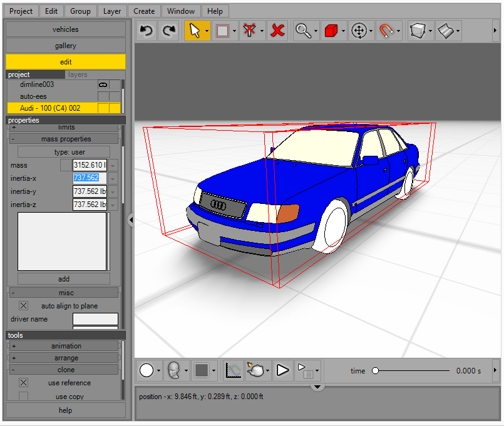Open the Project menu
The width and height of the screenshot is (504, 426).
tap(21, 11)
